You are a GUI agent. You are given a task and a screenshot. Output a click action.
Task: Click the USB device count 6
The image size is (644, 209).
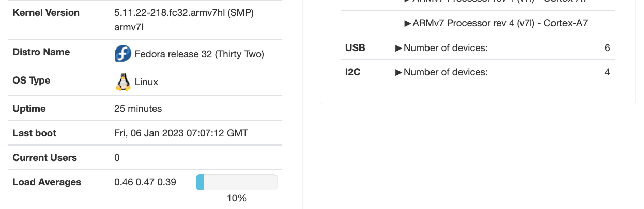pyautogui.click(x=607, y=48)
